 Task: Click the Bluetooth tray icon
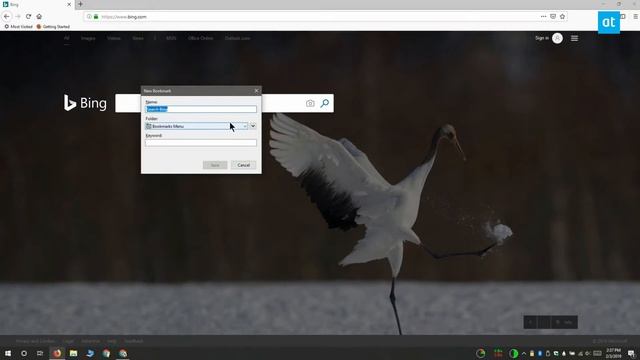coord(540,353)
